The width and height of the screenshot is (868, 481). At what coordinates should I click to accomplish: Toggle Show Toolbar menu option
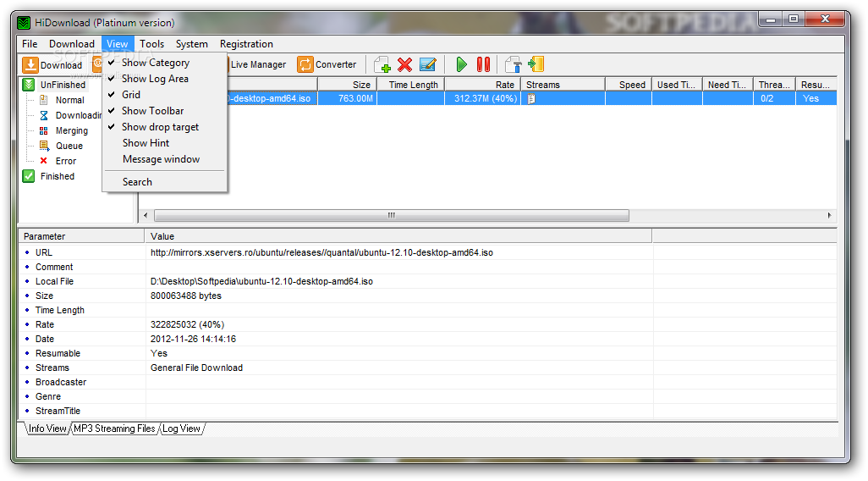point(165,111)
